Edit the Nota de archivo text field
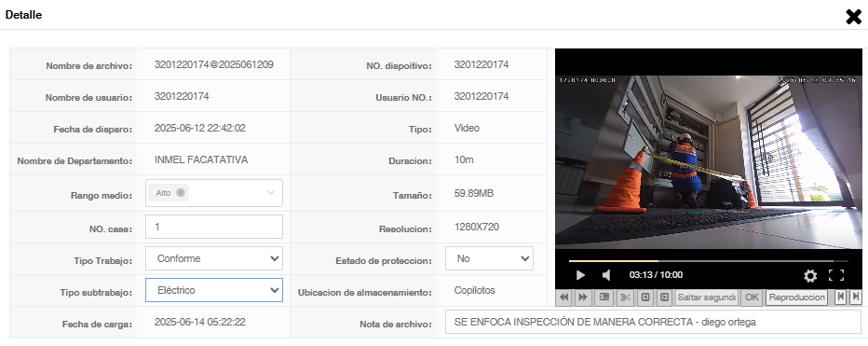868x346 pixels. pyautogui.click(x=653, y=322)
